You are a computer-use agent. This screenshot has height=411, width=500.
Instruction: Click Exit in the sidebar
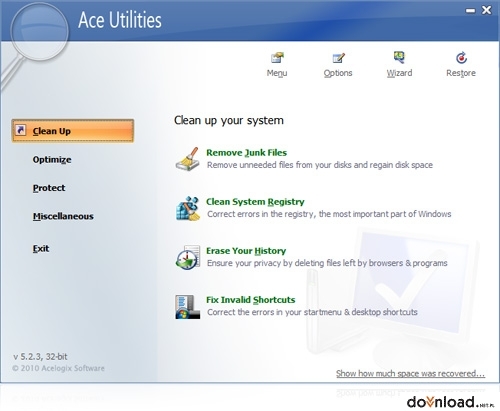click(41, 249)
